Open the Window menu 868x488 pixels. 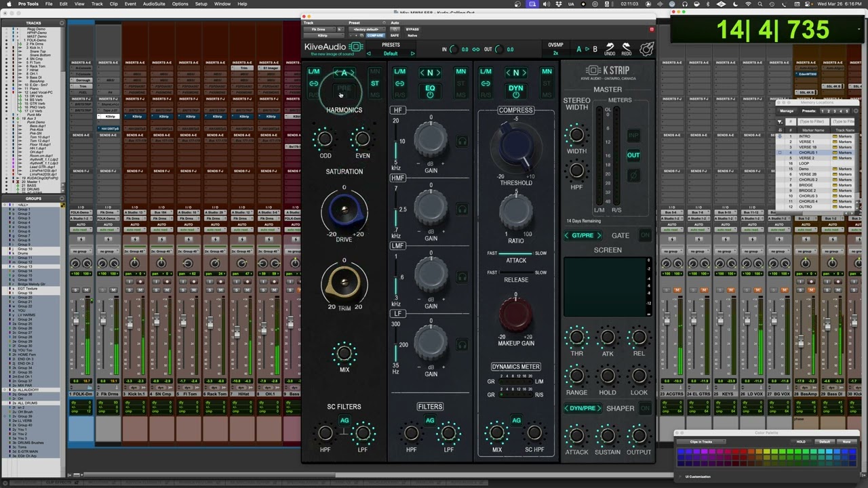coord(222,4)
